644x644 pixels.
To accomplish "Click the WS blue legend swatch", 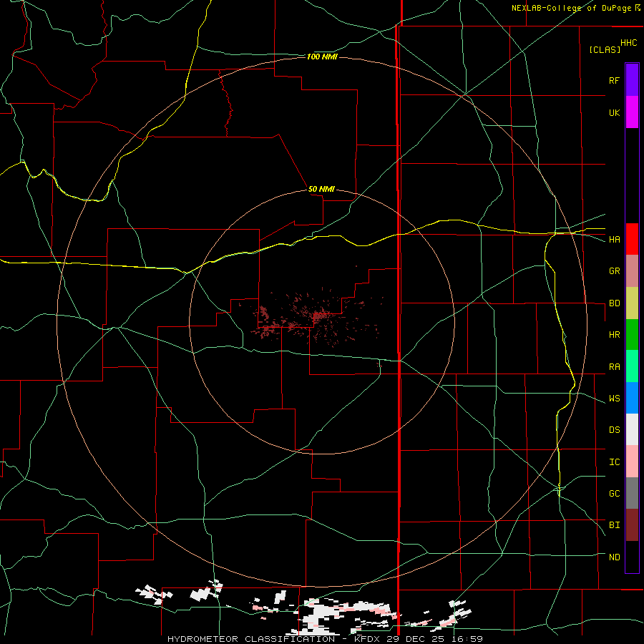I will coord(632,398).
